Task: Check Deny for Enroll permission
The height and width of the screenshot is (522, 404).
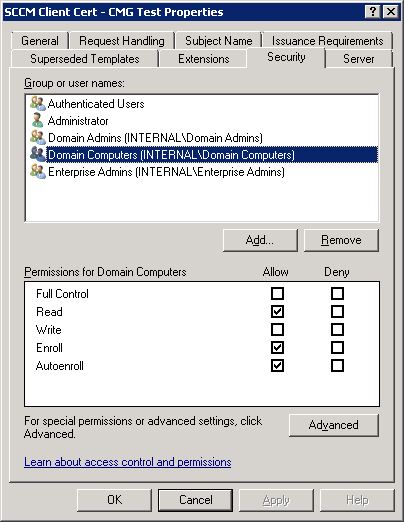Action: (337, 348)
